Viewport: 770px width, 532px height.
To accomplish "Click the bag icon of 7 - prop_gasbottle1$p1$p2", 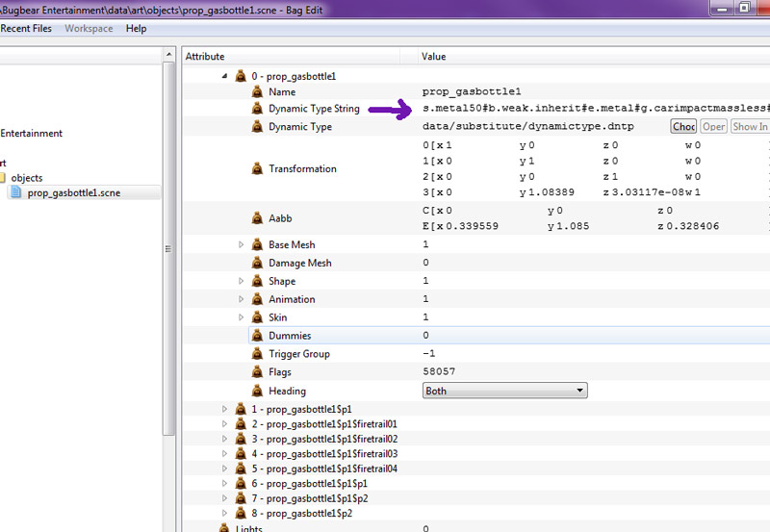I will (x=241, y=498).
